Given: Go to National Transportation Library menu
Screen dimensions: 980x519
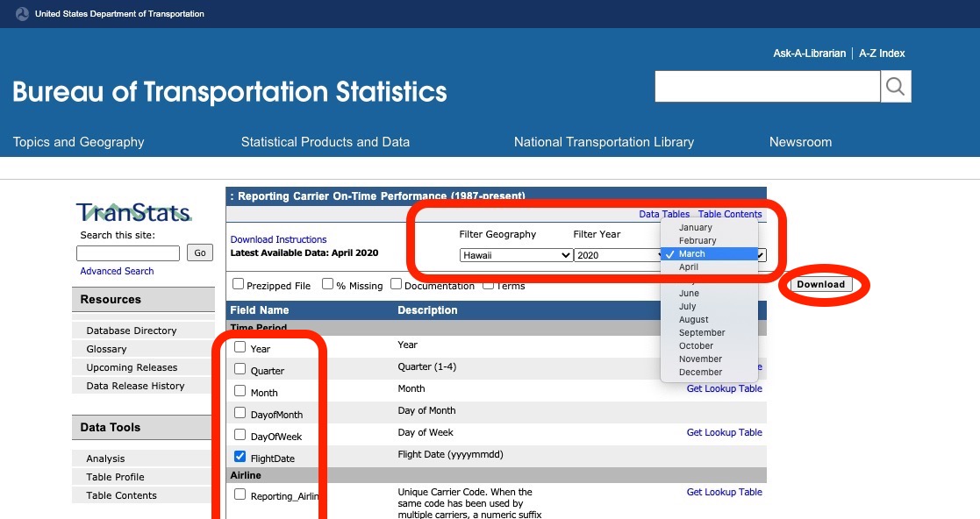Looking at the screenshot, I should (604, 142).
